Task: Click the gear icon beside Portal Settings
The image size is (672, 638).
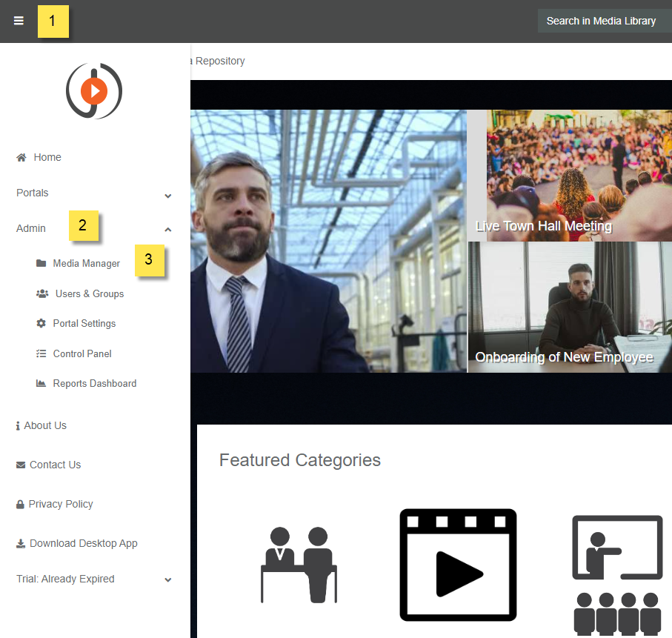Action: (41, 324)
